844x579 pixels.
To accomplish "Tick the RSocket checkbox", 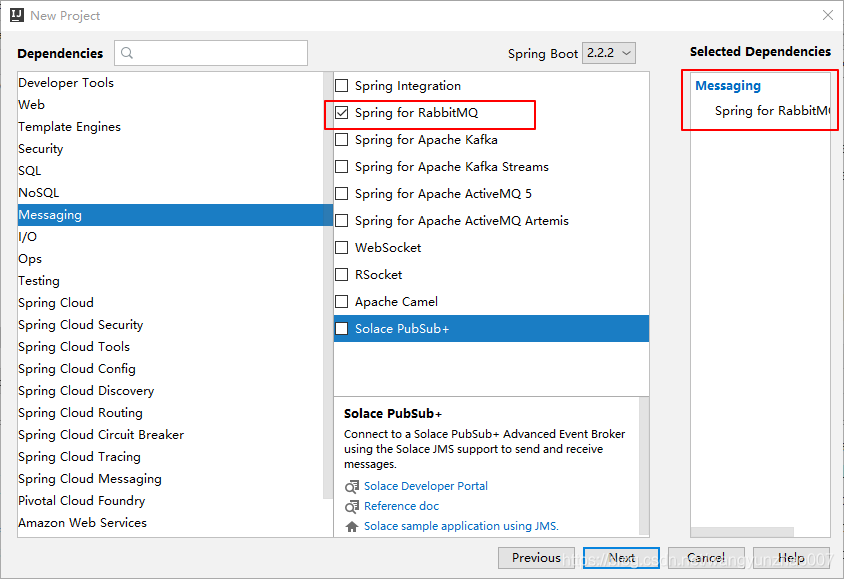I will (x=342, y=274).
